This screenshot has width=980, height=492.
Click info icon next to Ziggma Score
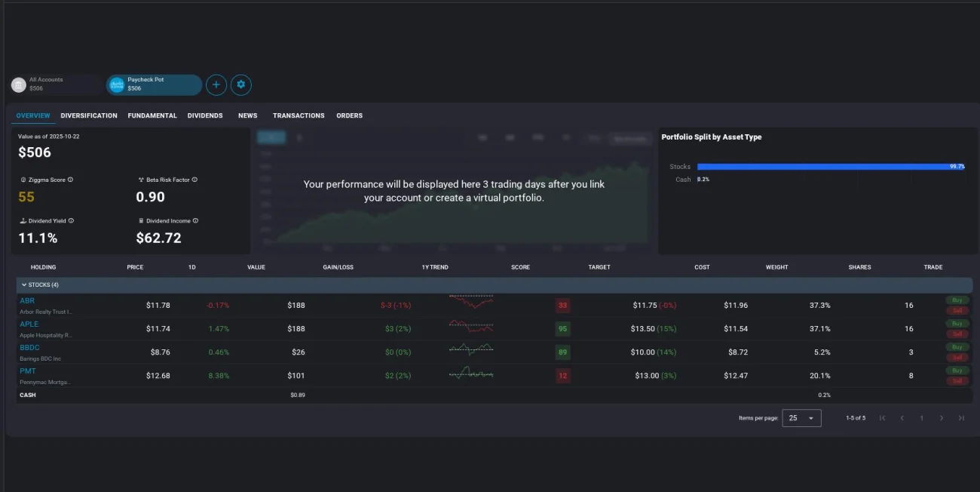coord(71,180)
